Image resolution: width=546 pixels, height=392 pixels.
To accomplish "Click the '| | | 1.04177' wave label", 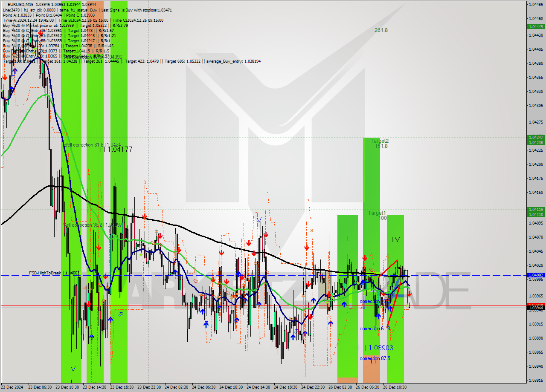I will click(114, 149).
